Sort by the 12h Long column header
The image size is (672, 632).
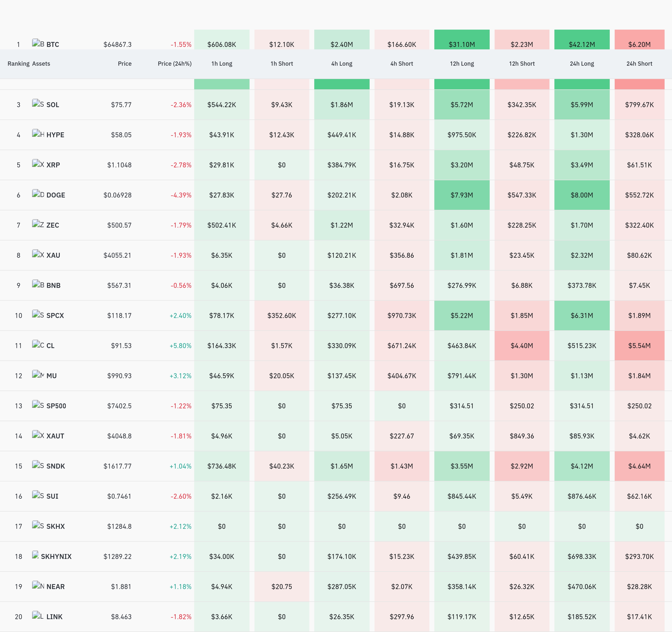462,63
